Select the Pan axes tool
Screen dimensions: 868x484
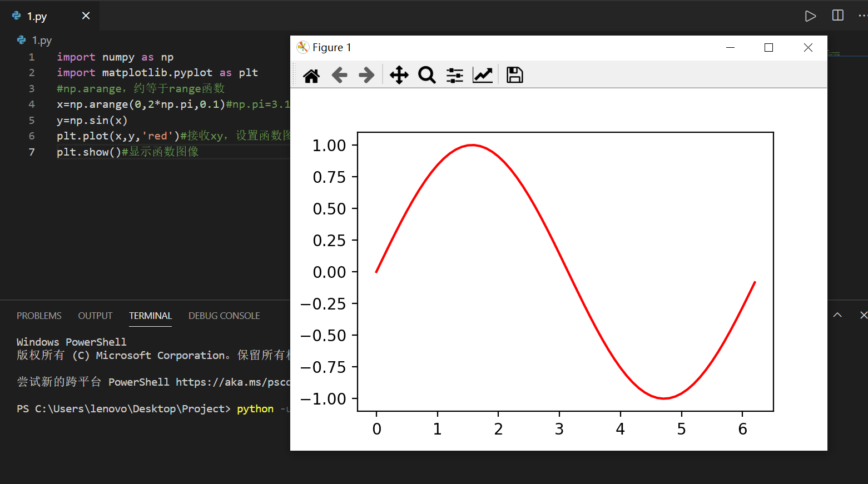399,75
